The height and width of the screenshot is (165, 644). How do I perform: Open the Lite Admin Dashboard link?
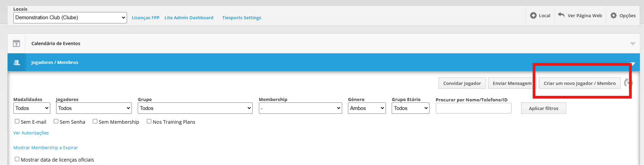pos(189,18)
